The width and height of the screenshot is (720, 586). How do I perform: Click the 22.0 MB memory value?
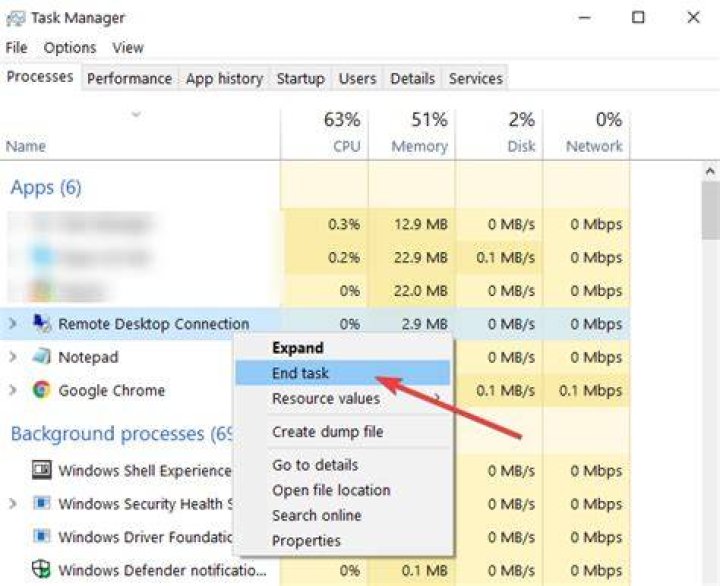(421, 290)
